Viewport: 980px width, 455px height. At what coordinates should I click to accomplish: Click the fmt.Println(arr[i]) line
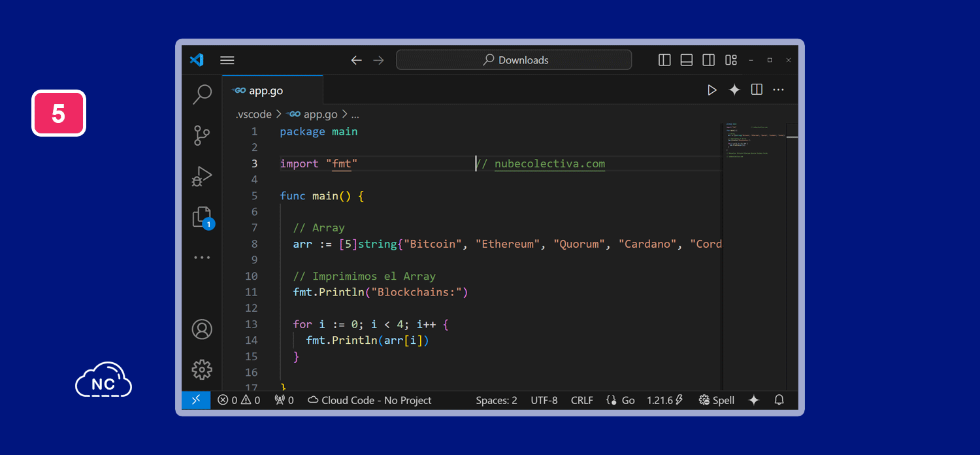(x=367, y=340)
